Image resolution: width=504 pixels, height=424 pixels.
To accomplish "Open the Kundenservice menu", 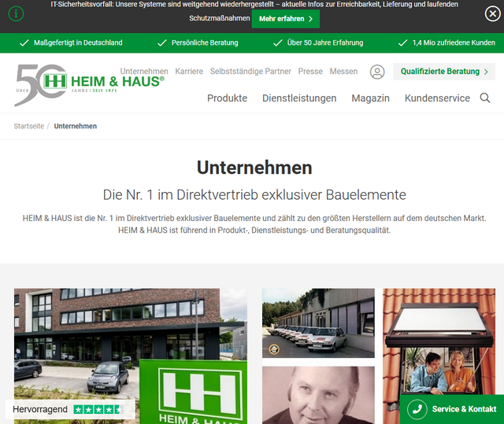I will click(437, 98).
